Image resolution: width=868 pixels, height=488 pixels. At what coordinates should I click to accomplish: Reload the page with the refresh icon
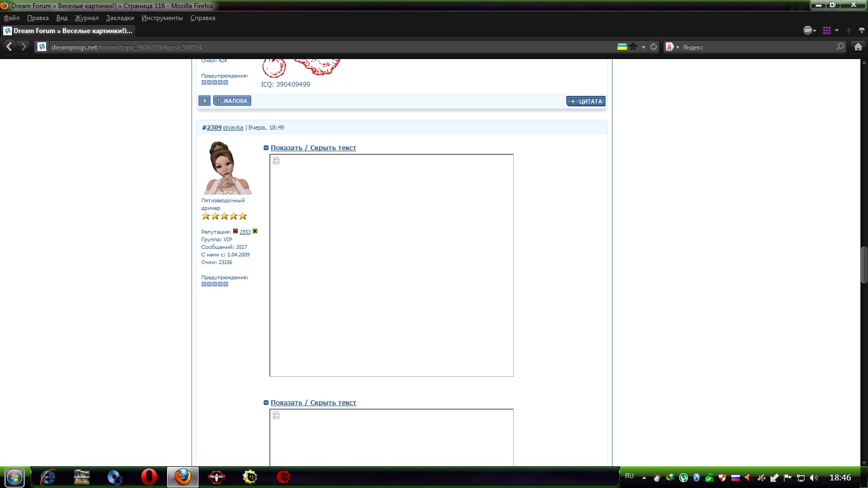[x=654, y=47]
